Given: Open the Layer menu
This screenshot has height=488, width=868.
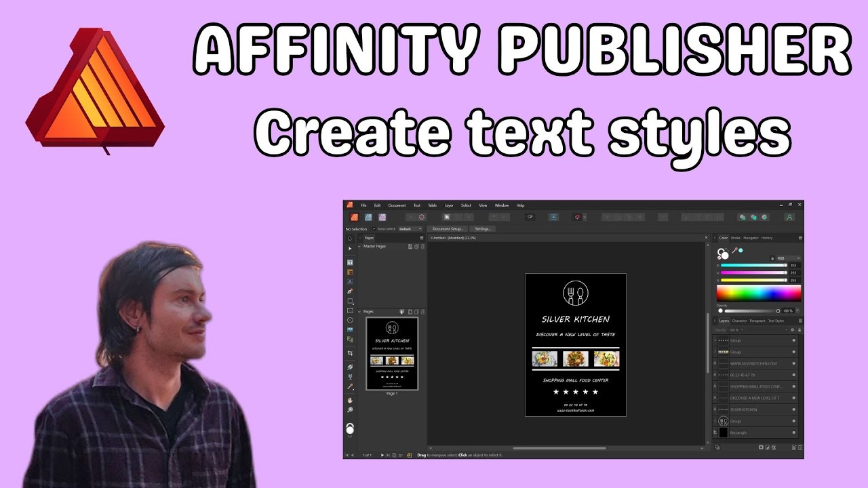Looking at the screenshot, I should (x=449, y=205).
